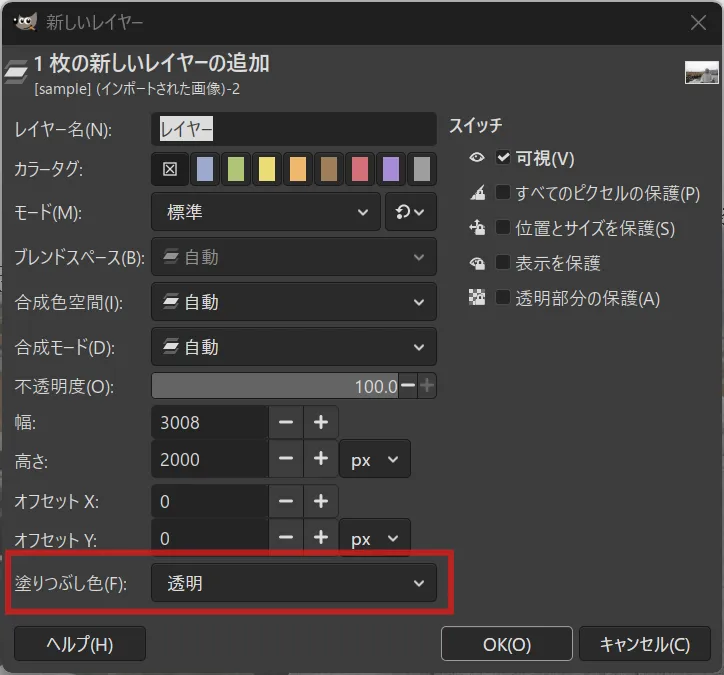Open the モード(M) dropdown showing 標準
This screenshot has width=724, height=675.
coord(266,212)
